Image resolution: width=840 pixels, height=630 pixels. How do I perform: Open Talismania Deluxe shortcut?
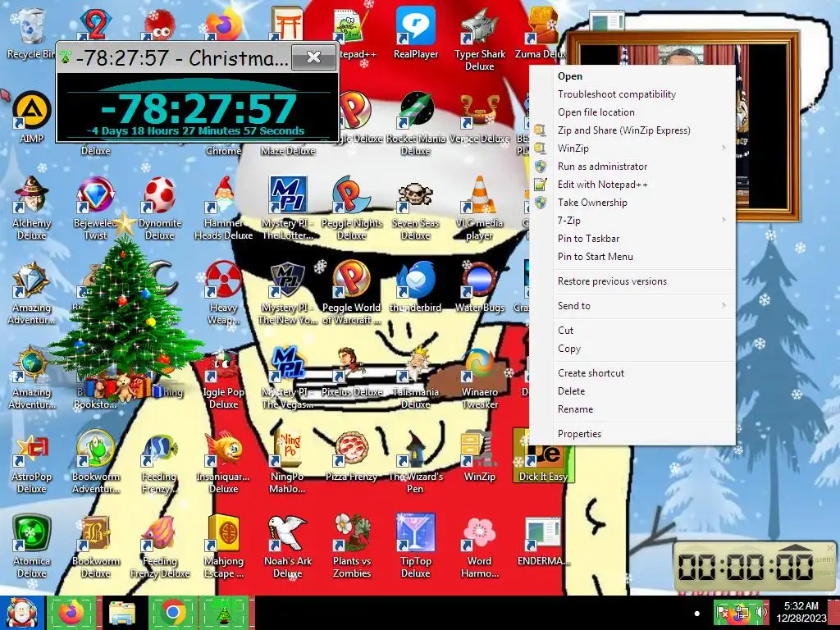(416, 377)
